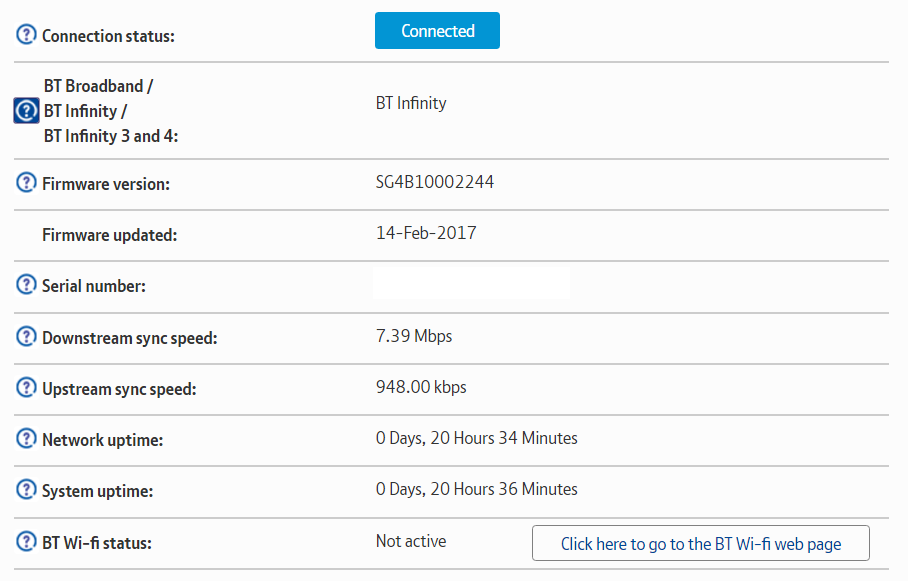The height and width of the screenshot is (581, 908).
Task: Click the Network uptime label
Action: click(102, 440)
